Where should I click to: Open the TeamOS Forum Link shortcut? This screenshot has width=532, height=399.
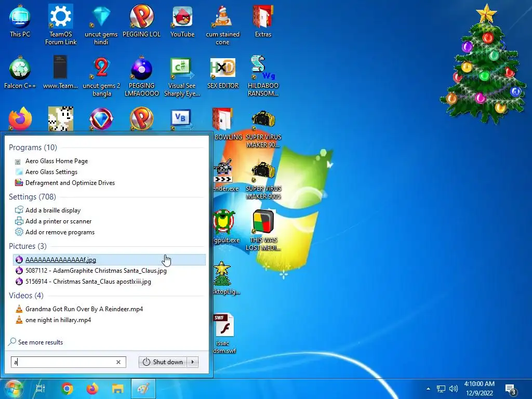(x=61, y=25)
